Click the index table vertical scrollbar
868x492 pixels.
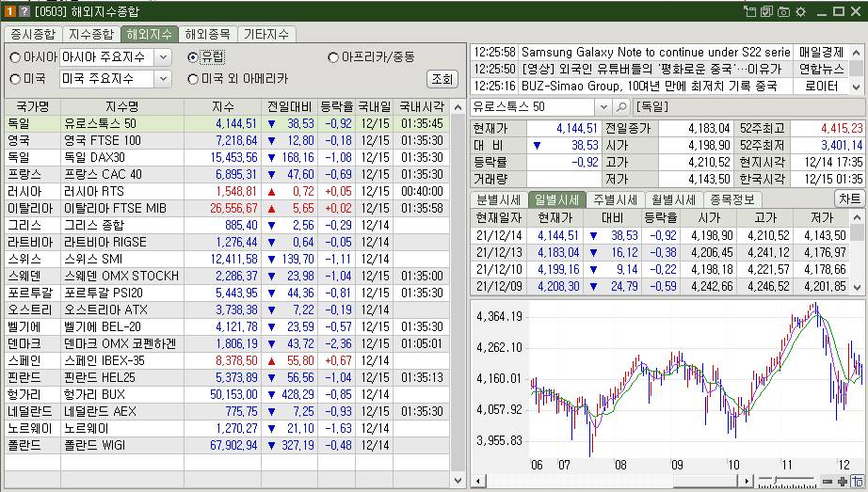(458, 294)
